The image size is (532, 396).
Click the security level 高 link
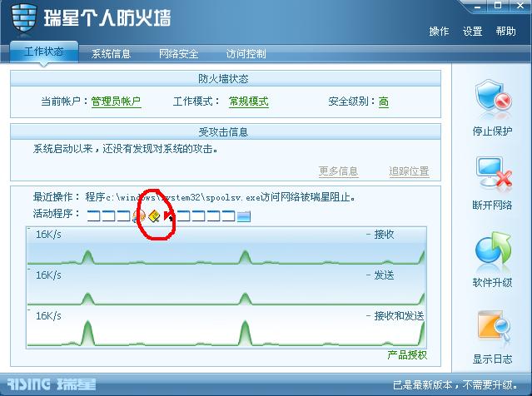point(384,101)
